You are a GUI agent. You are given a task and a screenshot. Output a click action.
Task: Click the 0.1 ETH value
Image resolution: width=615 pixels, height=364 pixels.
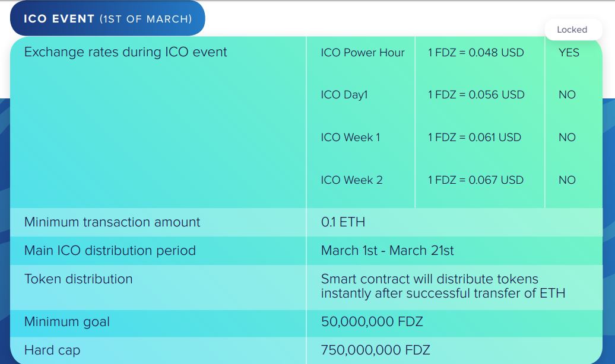click(343, 222)
